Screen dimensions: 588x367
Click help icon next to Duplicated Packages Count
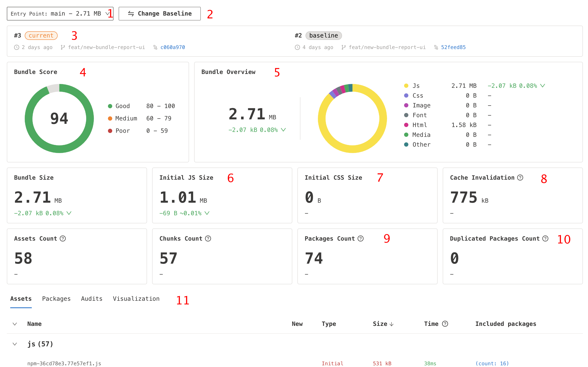coord(545,239)
